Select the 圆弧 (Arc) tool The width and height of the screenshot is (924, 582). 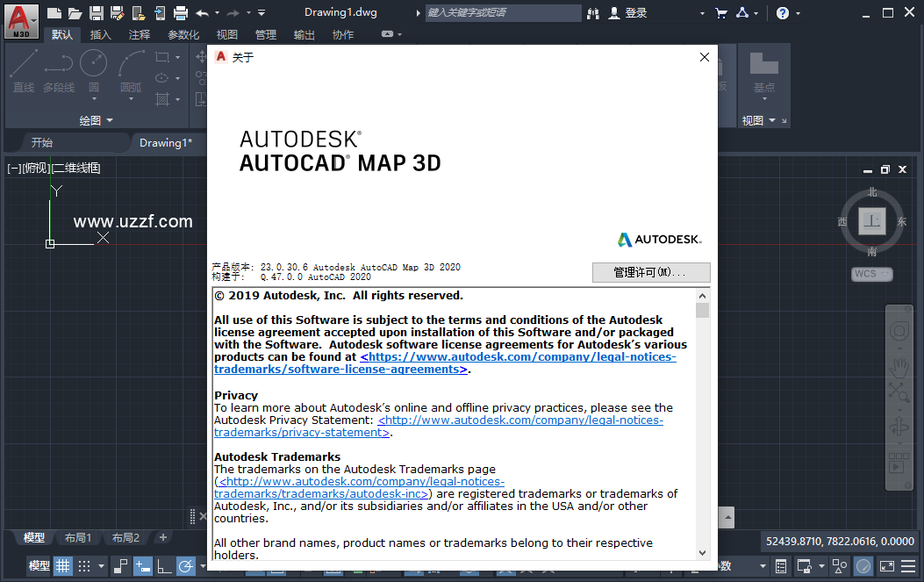tap(130, 70)
